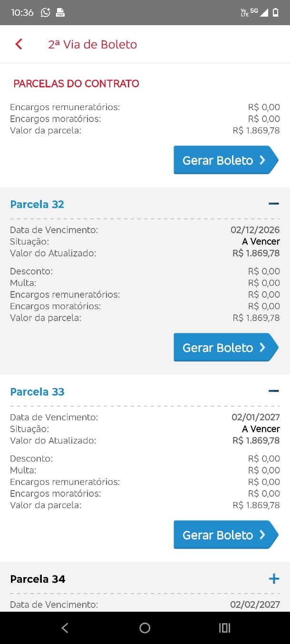Tap the Android home circle button
This screenshot has height=644, width=290.
click(145, 628)
